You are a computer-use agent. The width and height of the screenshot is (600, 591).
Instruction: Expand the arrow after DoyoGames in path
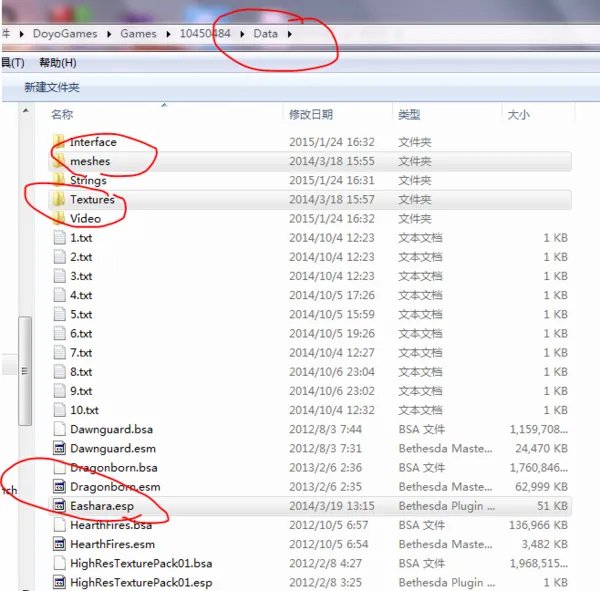(109, 34)
